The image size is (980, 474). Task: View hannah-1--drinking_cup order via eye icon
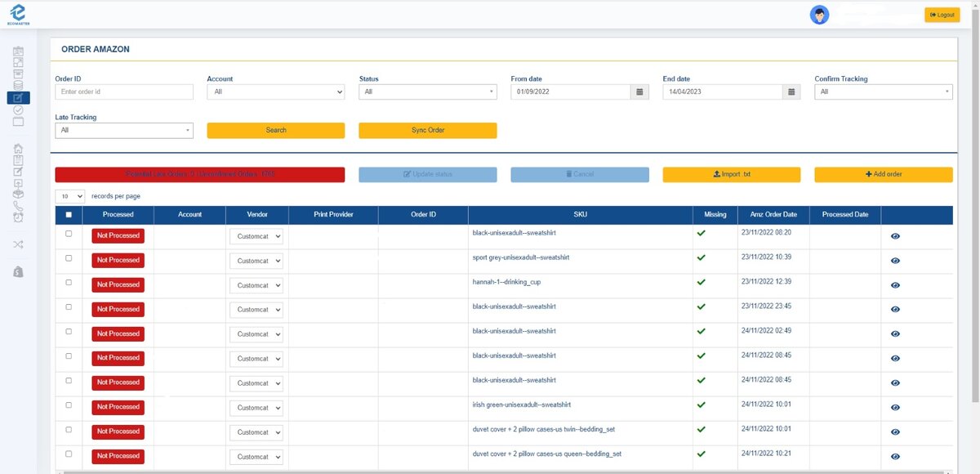click(895, 285)
